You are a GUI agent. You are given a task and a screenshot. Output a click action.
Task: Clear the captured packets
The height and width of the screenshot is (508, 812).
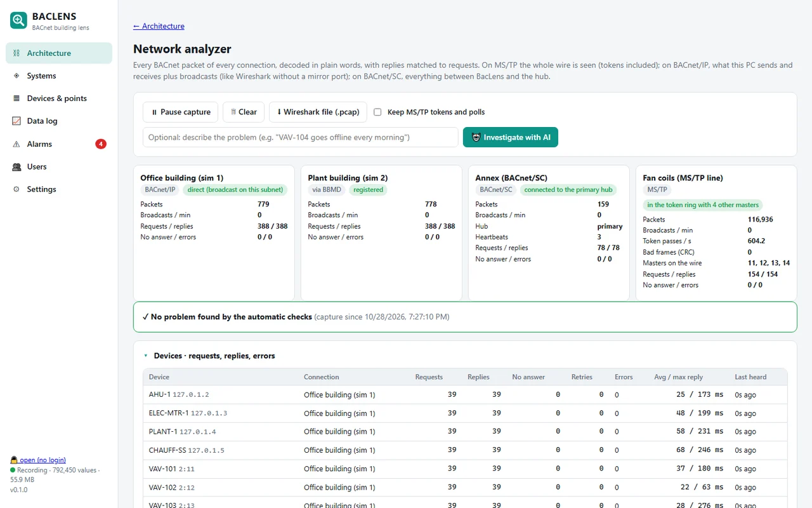[244, 112]
